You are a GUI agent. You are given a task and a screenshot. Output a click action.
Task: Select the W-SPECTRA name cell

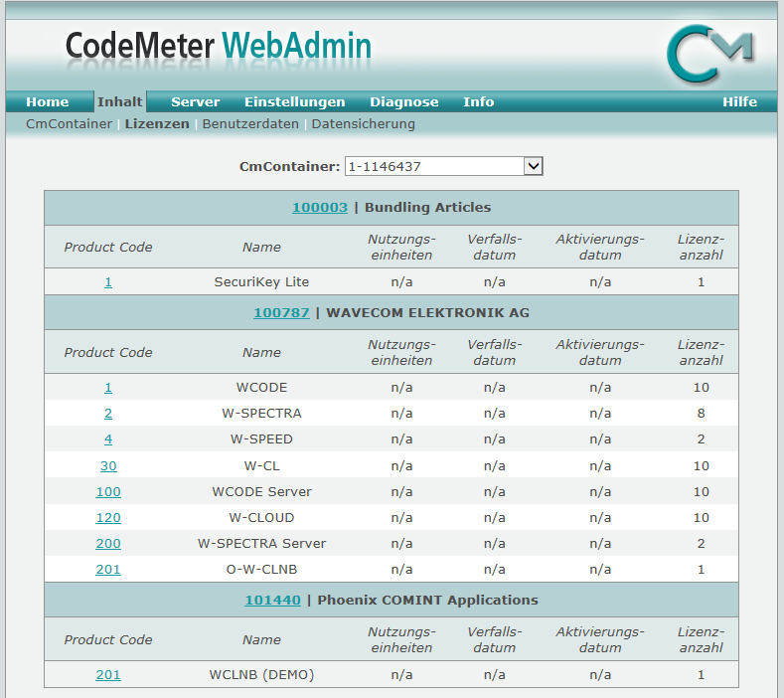point(261,414)
